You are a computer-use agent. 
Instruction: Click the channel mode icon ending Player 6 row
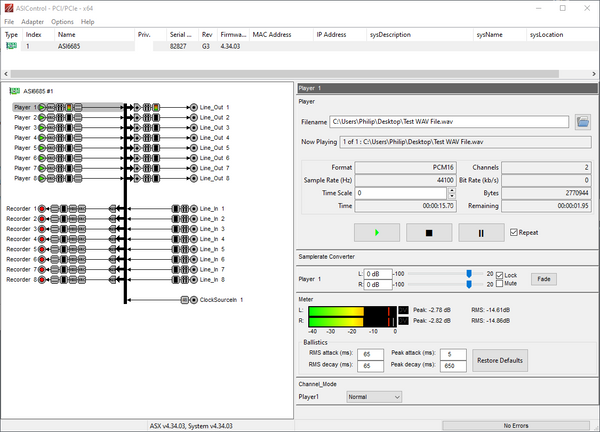[78, 158]
